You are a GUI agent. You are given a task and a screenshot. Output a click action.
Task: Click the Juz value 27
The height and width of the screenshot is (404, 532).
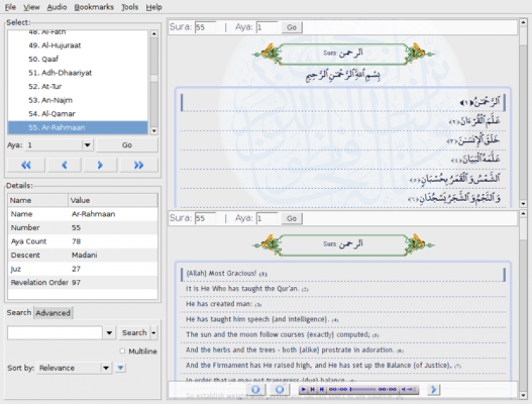coord(76,269)
